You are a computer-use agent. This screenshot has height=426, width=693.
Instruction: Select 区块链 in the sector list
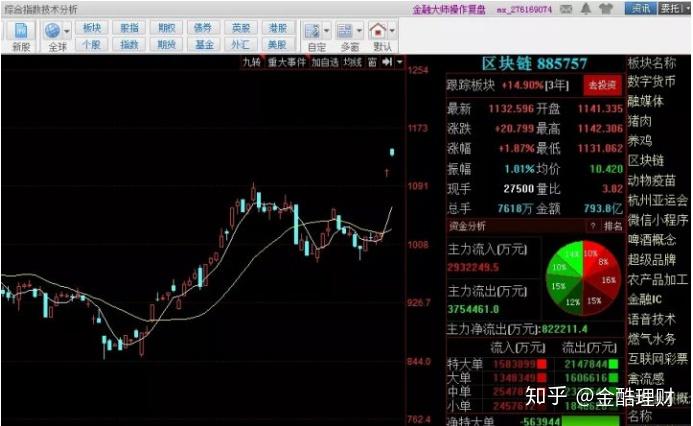point(646,160)
